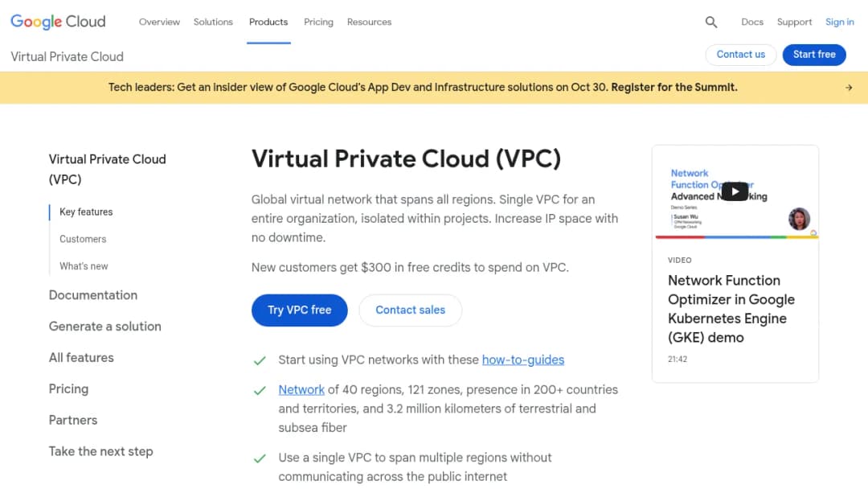Viewport: 868px width, 489px height.
Task: Click the banner arrow icon
Action: 849,88
